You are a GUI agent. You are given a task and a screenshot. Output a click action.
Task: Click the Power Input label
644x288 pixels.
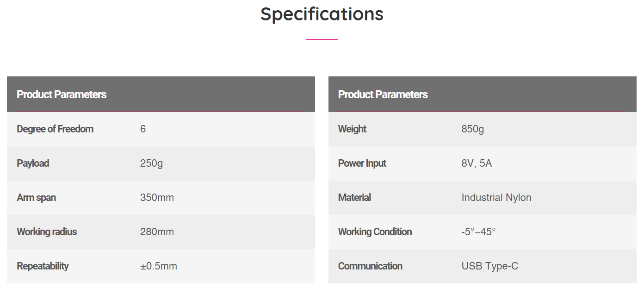(x=362, y=163)
